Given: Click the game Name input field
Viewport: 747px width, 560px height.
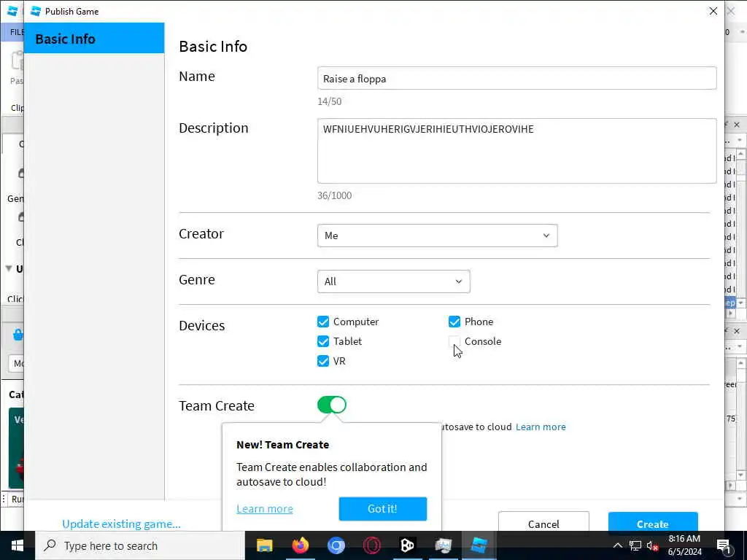Looking at the screenshot, I should 517,78.
